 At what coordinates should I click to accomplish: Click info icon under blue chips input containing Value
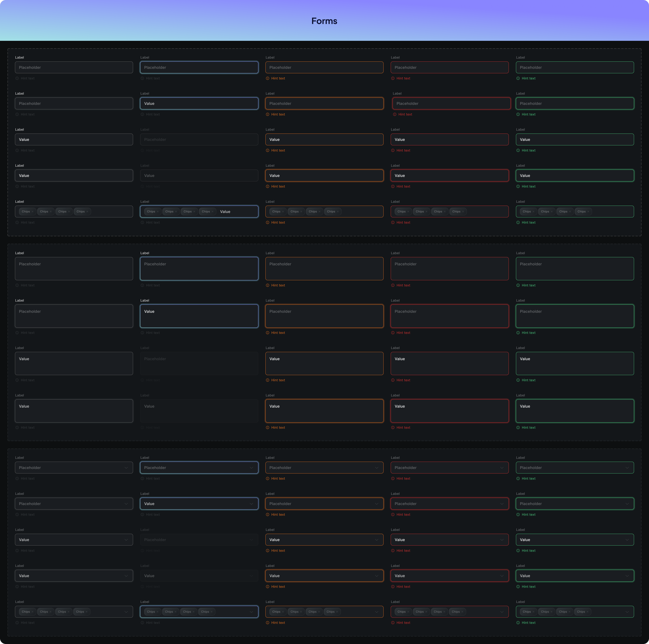tap(142, 222)
